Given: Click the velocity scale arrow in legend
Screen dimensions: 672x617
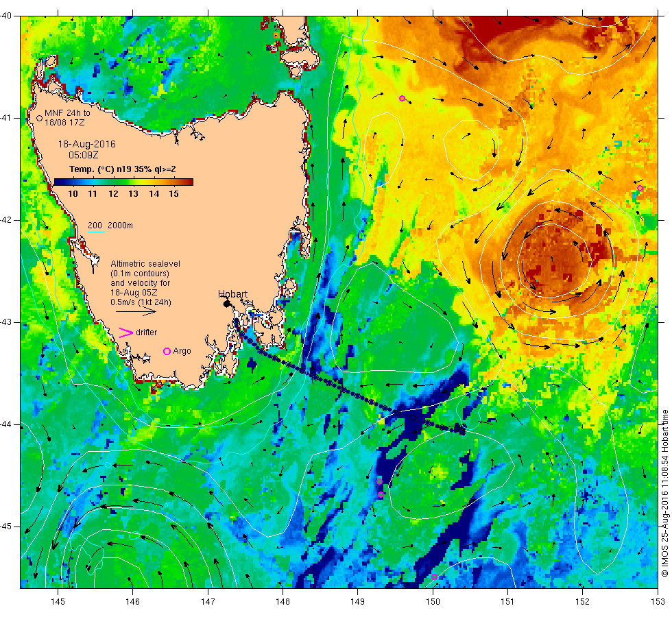Looking at the screenshot, I should [136, 312].
